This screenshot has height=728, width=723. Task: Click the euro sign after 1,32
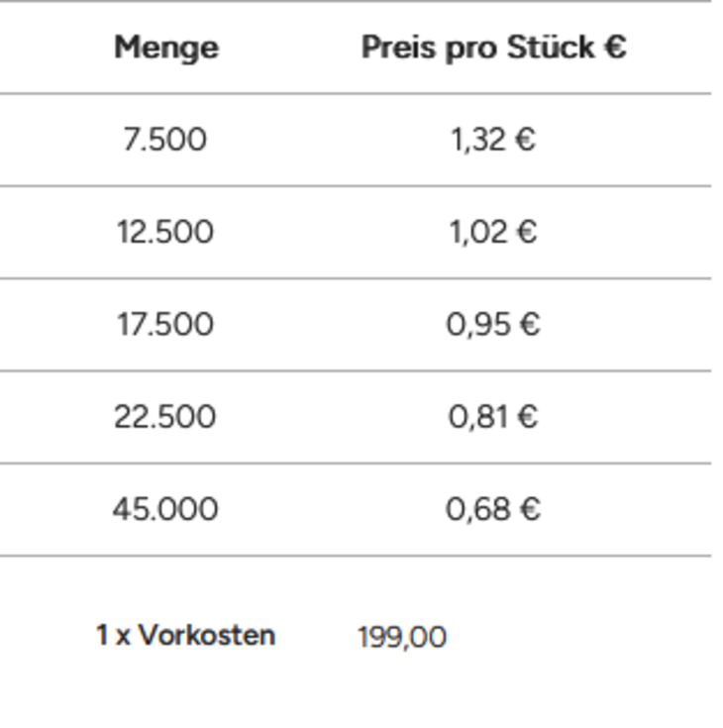tap(525, 140)
